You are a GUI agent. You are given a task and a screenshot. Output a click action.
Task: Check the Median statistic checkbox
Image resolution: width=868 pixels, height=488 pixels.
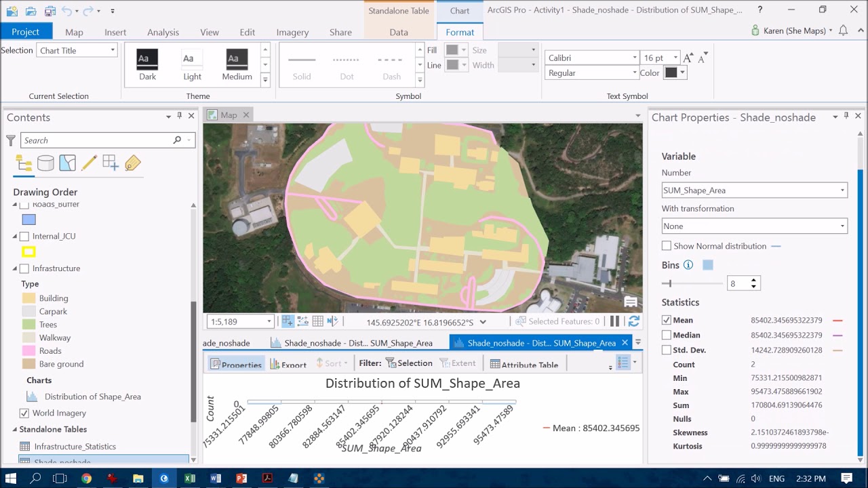[x=667, y=335]
